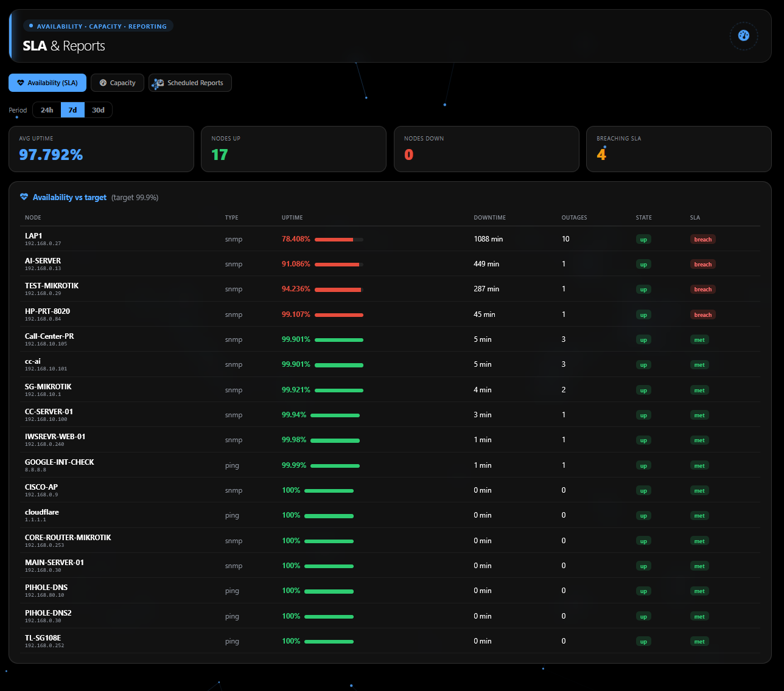
Task: Click the MAIN-SERVER-01 node name
Action: coord(54,562)
